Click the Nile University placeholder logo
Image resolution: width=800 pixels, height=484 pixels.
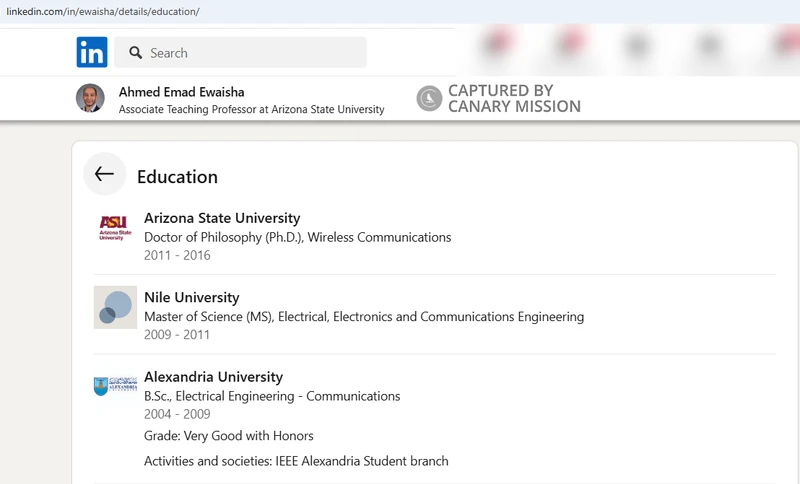click(x=115, y=307)
